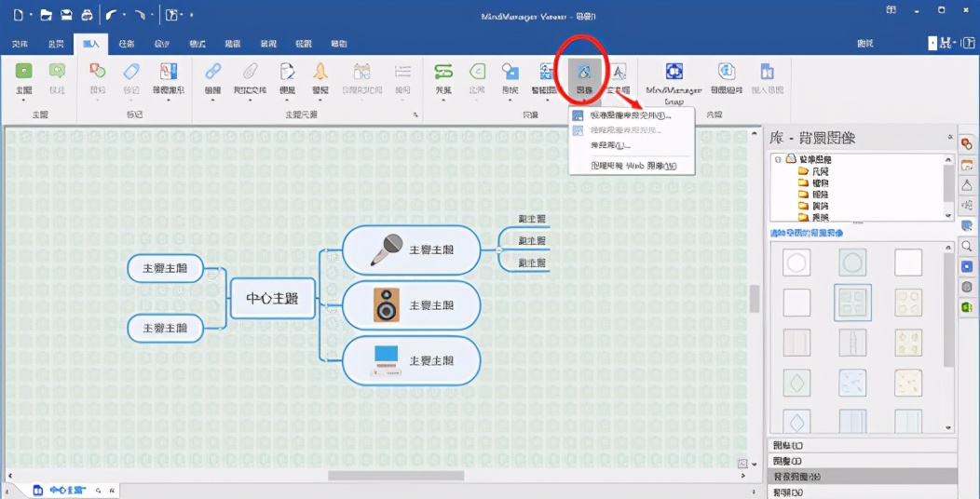This screenshot has width=980, height=499.
Task: Click the orange bell Alert icon
Action: click(x=320, y=71)
